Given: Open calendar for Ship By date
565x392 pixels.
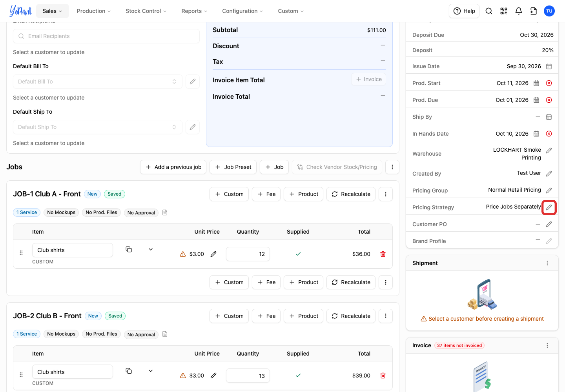Looking at the screenshot, I should [x=549, y=117].
